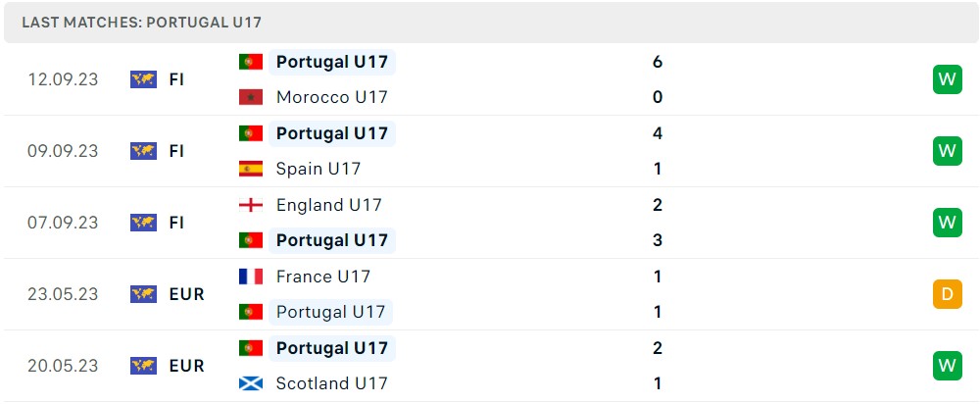
Task: Click the Morocco flag icon
Action: coord(251,97)
